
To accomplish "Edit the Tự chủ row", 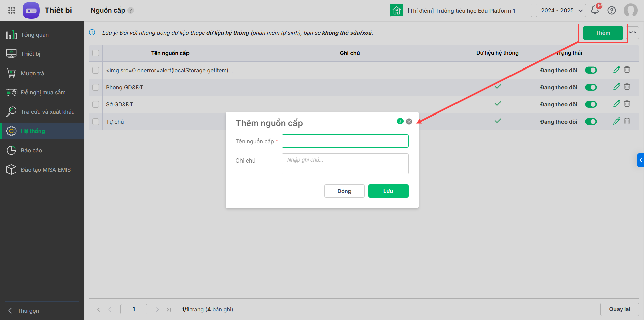I will (616, 121).
